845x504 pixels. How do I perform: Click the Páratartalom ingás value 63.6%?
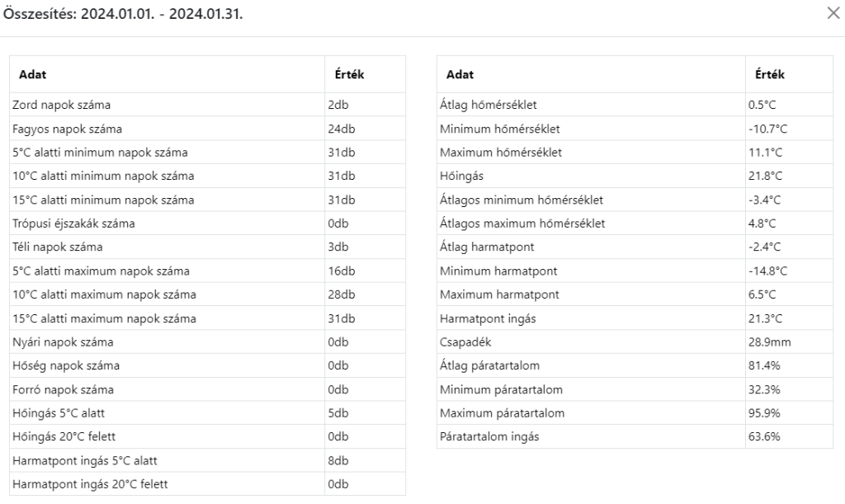[763, 437]
